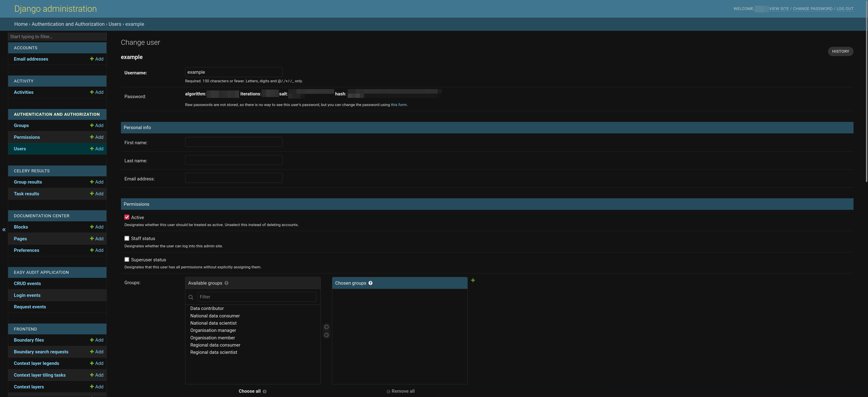Viewport: 868px width, 397px height.
Task: Focus the sidebar filter input
Action: coord(57,37)
